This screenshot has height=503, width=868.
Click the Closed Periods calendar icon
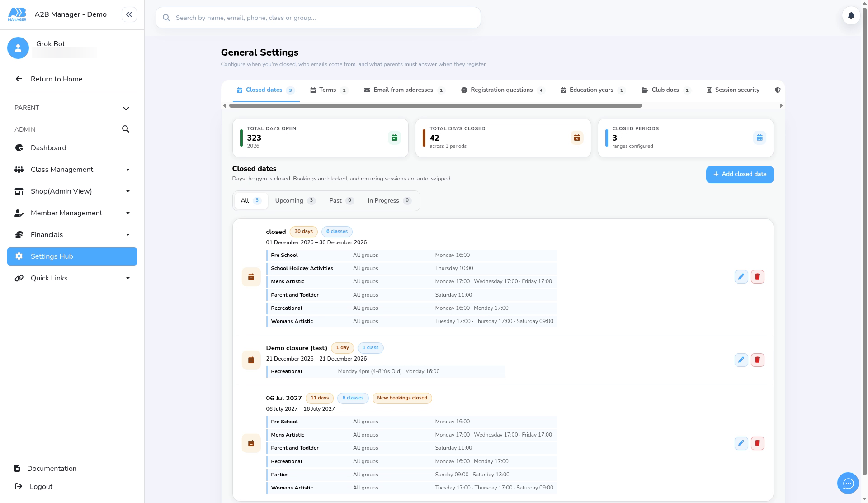[759, 138]
